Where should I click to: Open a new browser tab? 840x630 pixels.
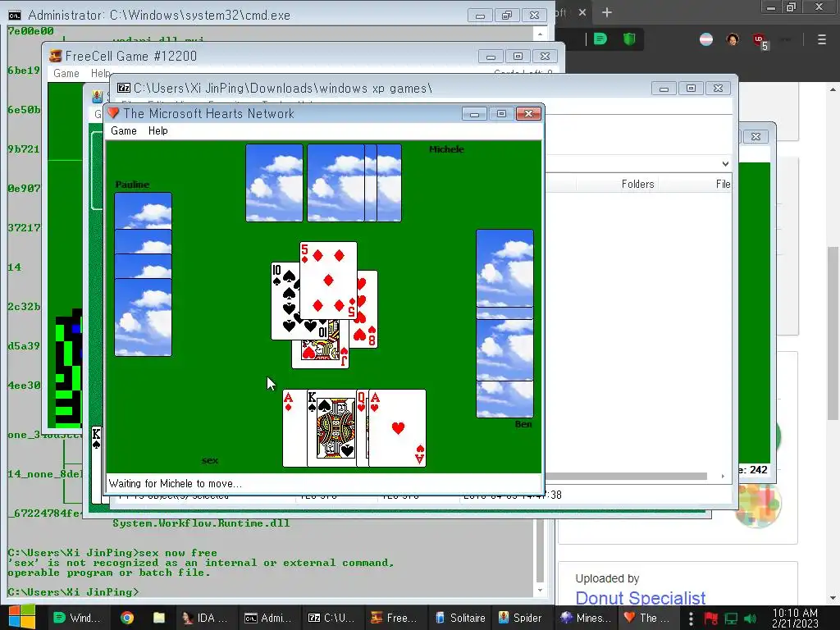[607, 12]
